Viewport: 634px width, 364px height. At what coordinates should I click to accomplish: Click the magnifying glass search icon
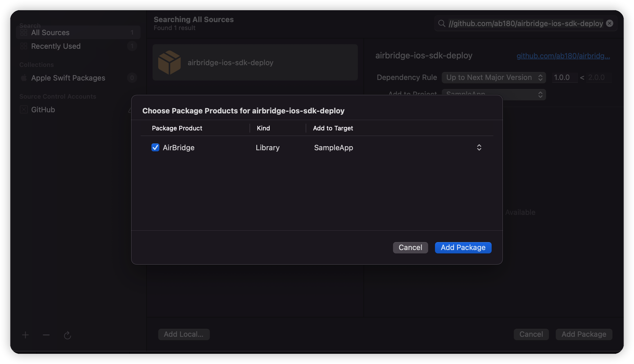pos(441,23)
